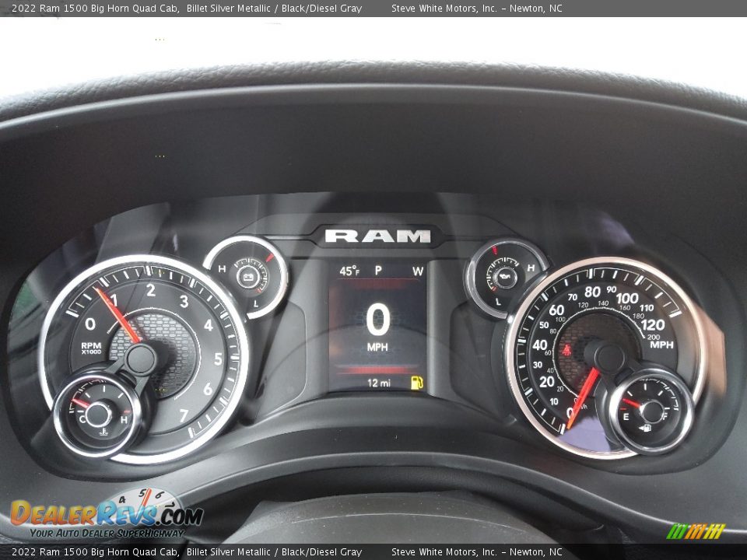747x560 pixels.
Task: Click the 'P' gear indicator
Action: coord(378,271)
